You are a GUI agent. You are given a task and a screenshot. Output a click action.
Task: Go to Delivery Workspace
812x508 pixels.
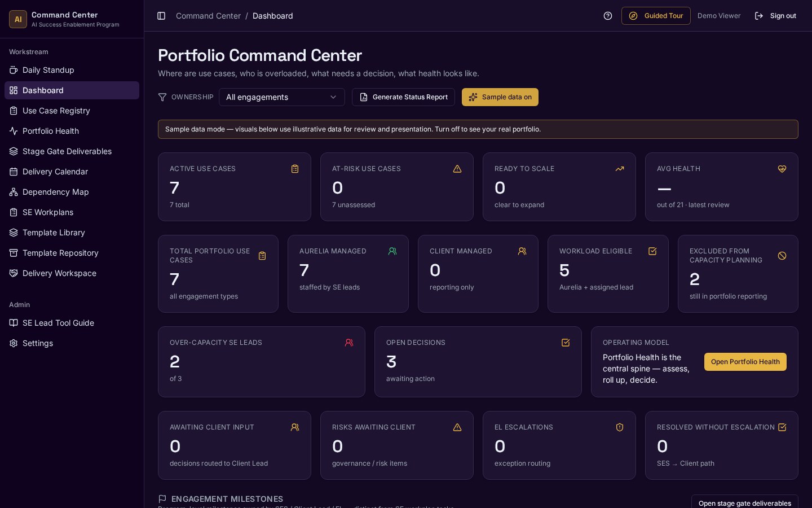pos(72,273)
